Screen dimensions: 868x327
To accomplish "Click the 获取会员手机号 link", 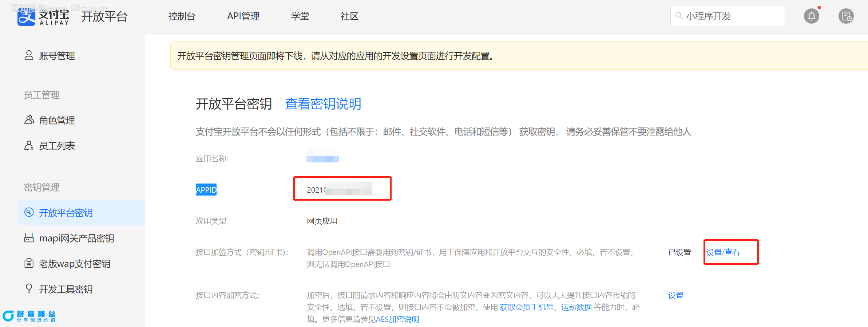I will (526, 307).
